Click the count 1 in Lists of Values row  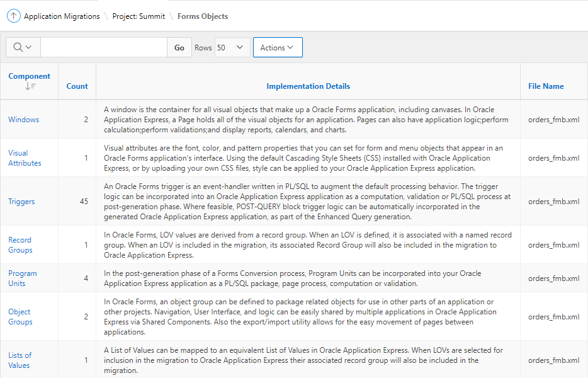point(86,360)
